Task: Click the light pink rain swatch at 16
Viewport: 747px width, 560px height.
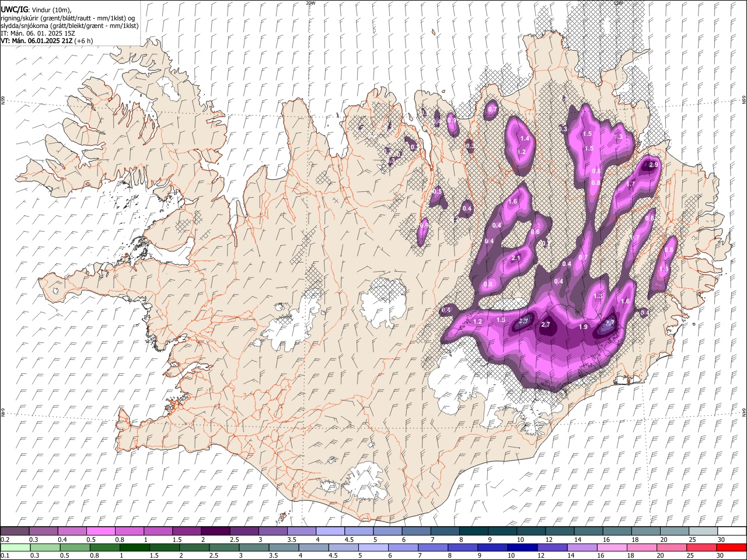Action: coord(612,548)
